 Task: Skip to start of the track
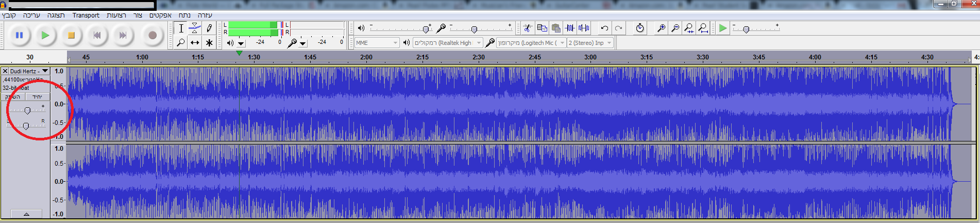[97, 35]
